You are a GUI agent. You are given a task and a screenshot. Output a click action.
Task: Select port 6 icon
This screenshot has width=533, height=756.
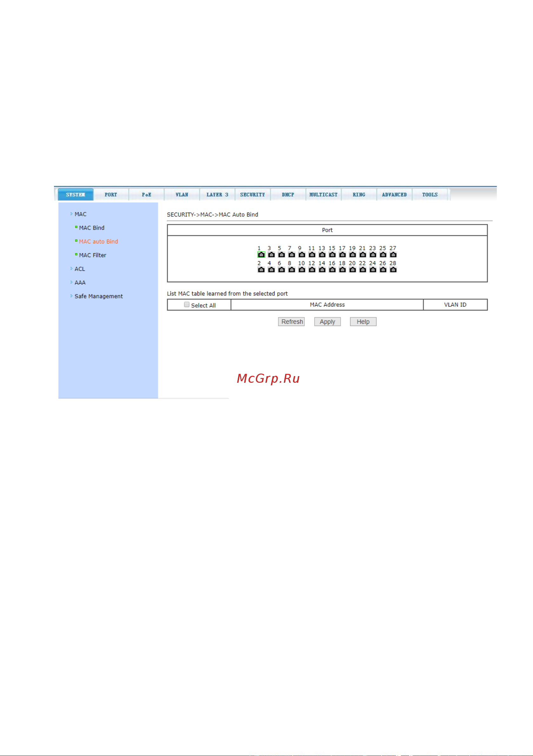click(x=282, y=270)
